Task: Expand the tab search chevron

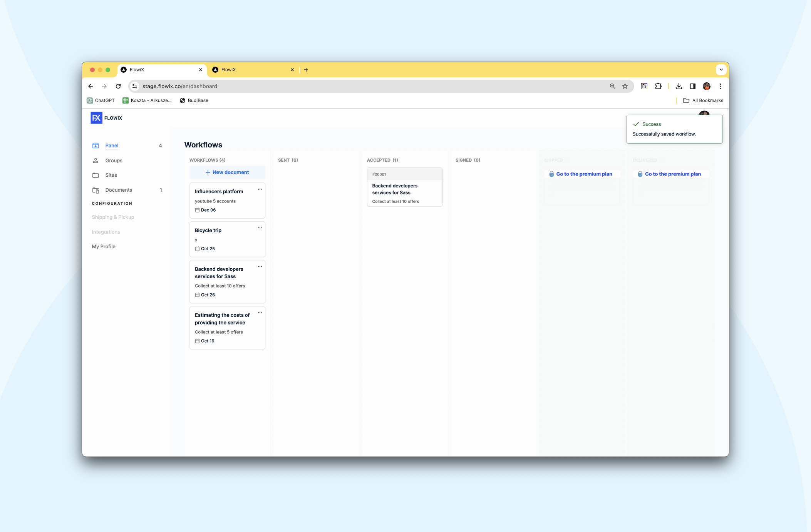Action: pyautogui.click(x=721, y=70)
